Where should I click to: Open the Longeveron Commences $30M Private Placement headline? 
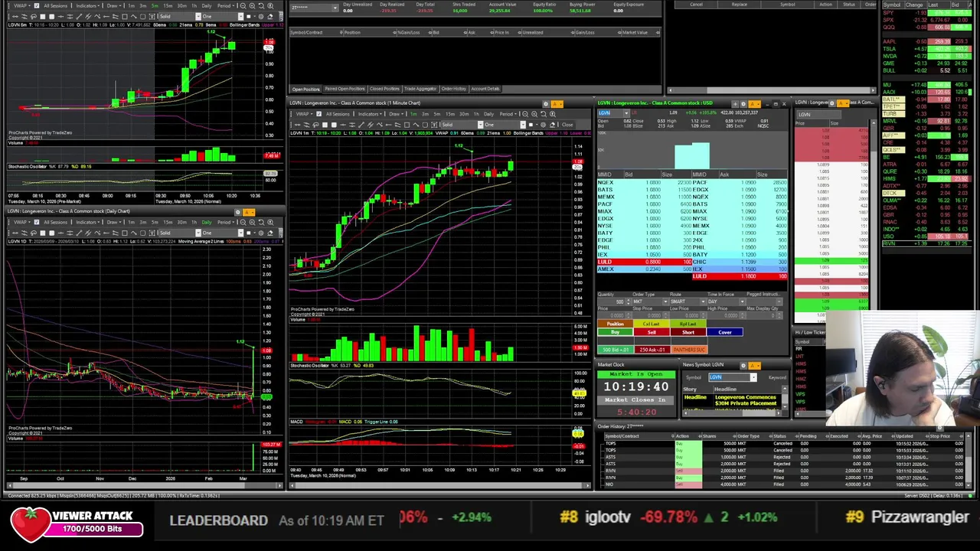(x=745, y=400)
